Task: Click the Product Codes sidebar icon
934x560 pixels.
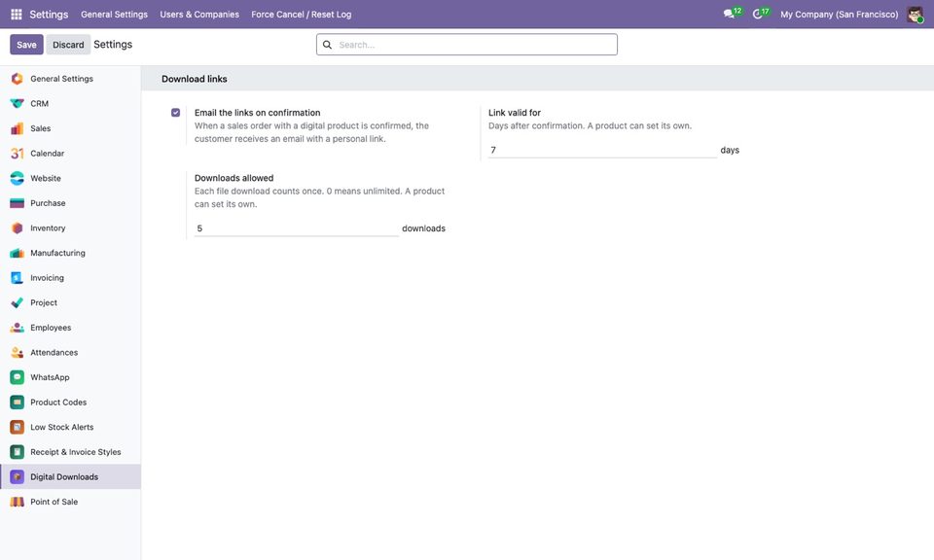Action: [x=18, y=402]
